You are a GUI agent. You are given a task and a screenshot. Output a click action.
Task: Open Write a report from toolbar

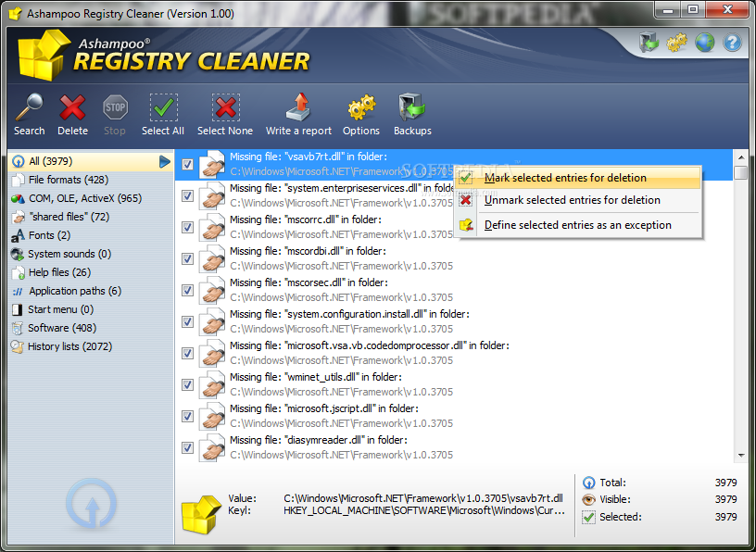(299, 107)
